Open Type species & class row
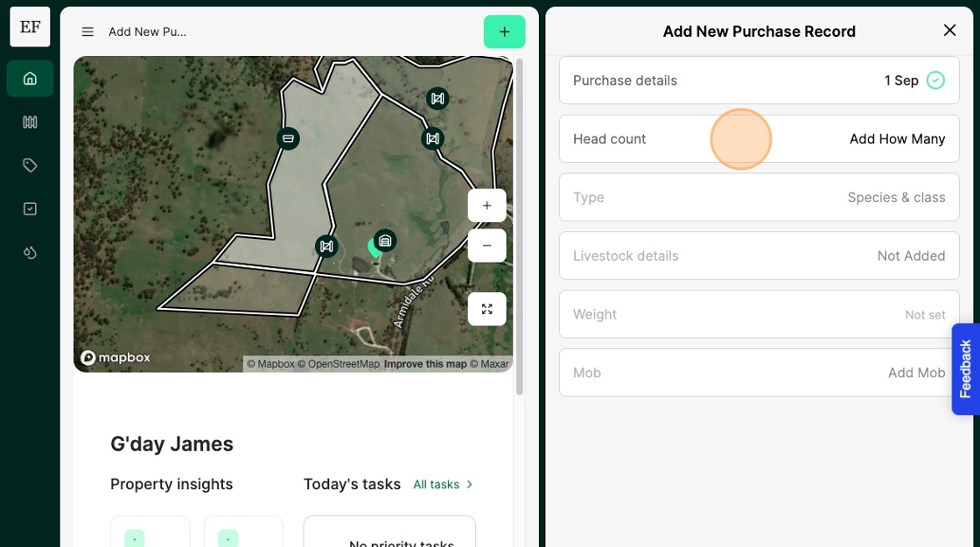This screenshot has width=980, height=547. pyautogui.click(x=759, y=198)
